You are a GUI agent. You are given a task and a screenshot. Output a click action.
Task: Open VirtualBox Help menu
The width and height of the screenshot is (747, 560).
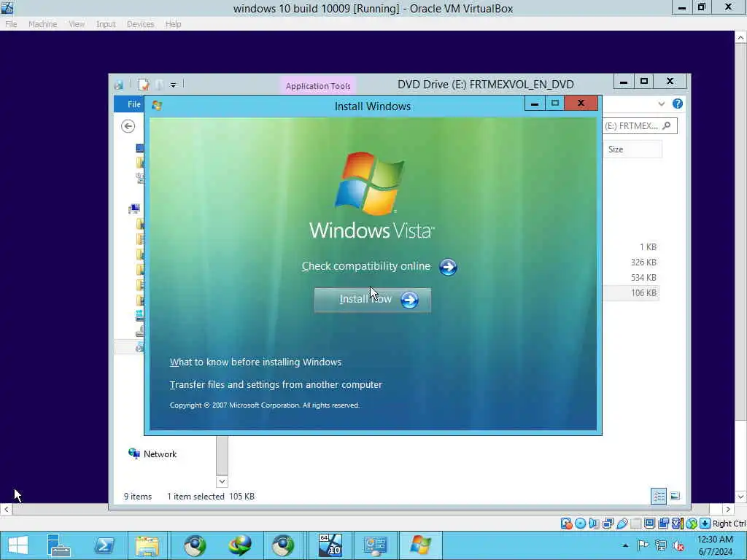[x=173, y=24]
